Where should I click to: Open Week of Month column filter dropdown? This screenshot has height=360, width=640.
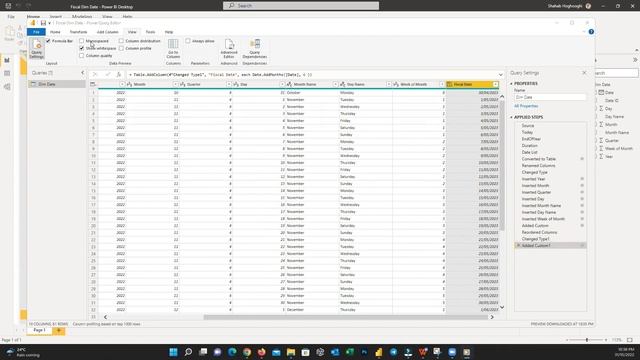click(x=442, y=84)
